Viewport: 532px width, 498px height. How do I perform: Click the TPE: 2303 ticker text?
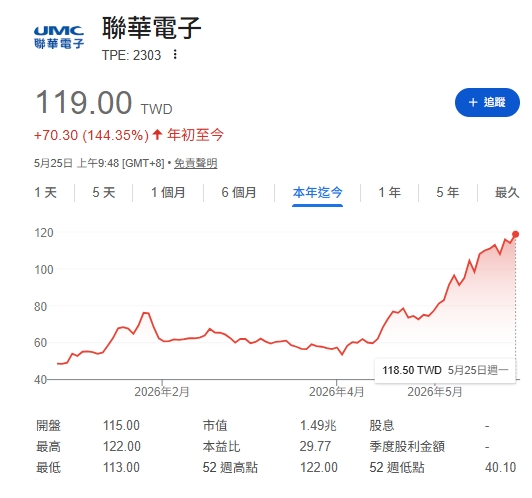click(131, 55)
